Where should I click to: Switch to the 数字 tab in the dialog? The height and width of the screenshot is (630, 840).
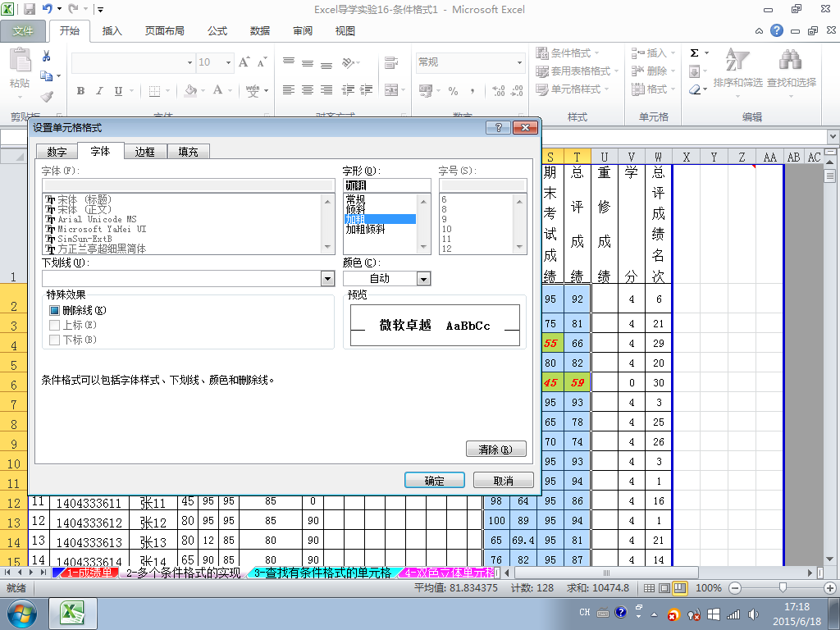coord(57,152)
